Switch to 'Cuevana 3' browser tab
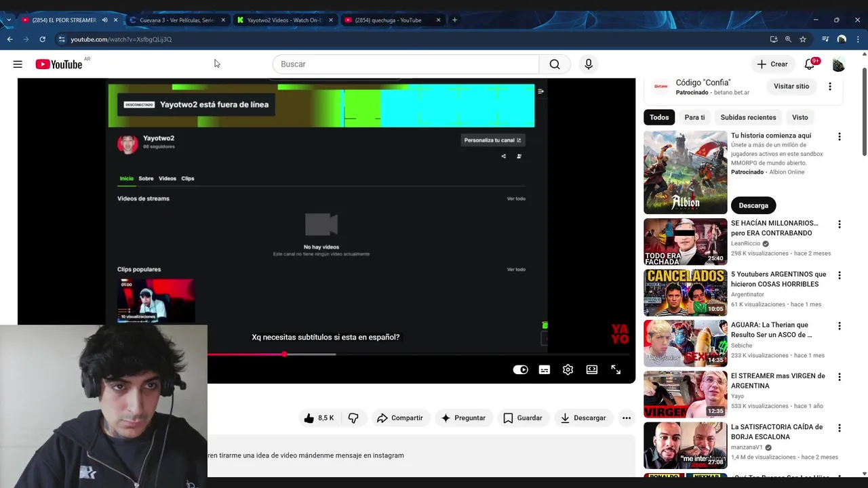868x488 pixels. pos(176,20)
